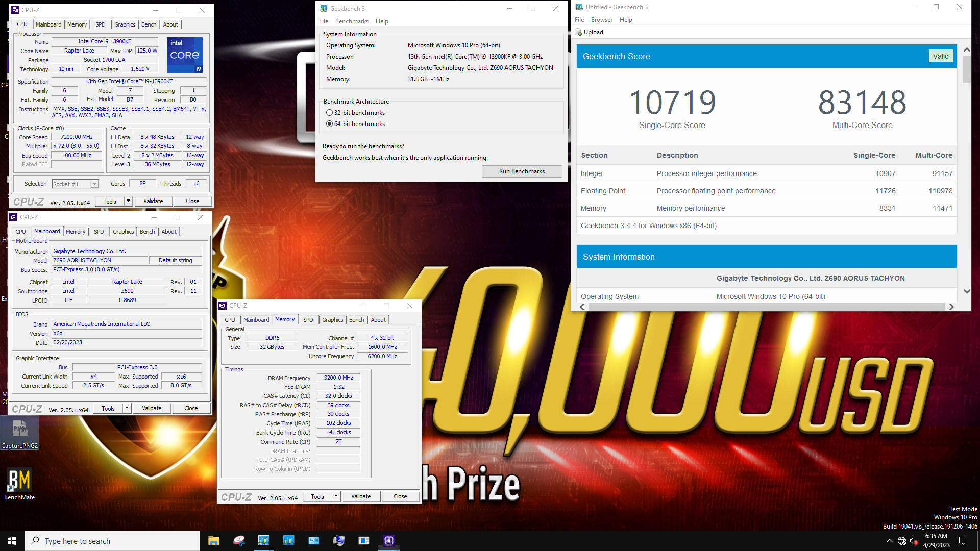Click the purple CPU-Z chip taskbar icon
The height and width of the screenshot is (551, 980).
point(389,541)
